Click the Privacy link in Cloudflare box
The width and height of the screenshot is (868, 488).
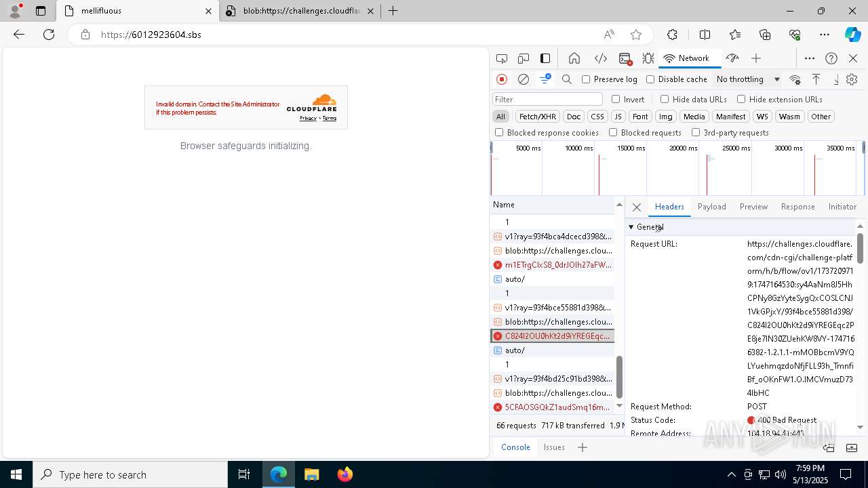308,118
